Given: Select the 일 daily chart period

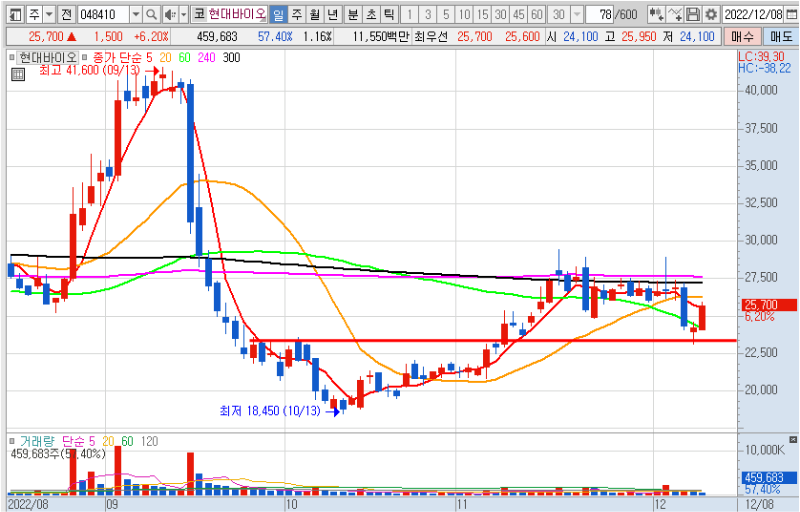Looking at the screenshot, I should pos(278,14).
